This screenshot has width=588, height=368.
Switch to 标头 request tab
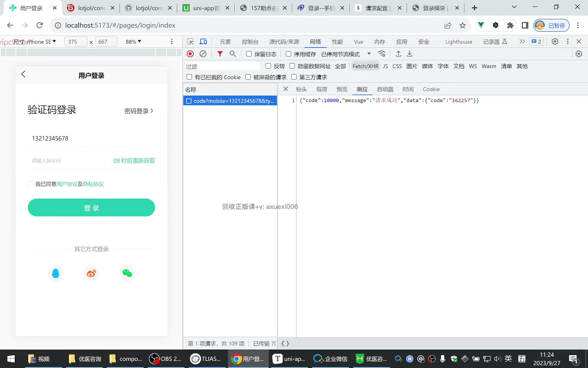(x=301, y=89)
